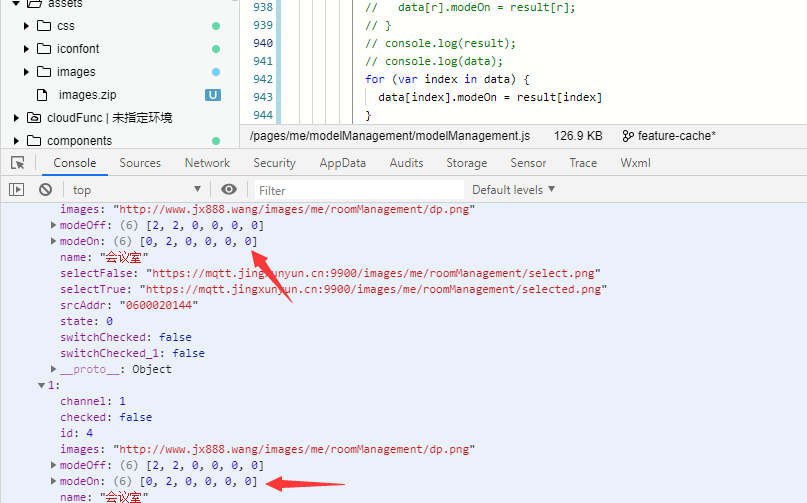Click the selectFalse select.png URL string
The height and width of the screenshot is (503, 807).
(373, 273)
